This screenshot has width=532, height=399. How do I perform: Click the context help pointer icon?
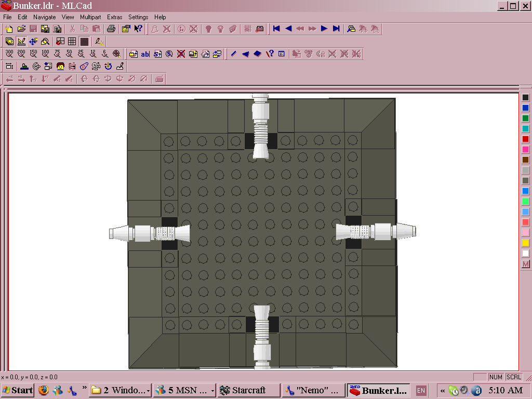coord(138,29)
